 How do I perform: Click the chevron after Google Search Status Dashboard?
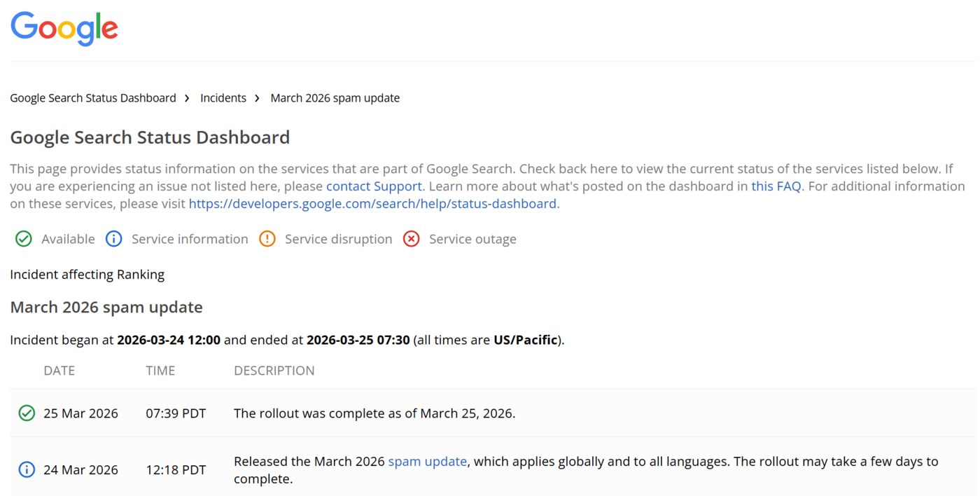click(x=186, y=98)
